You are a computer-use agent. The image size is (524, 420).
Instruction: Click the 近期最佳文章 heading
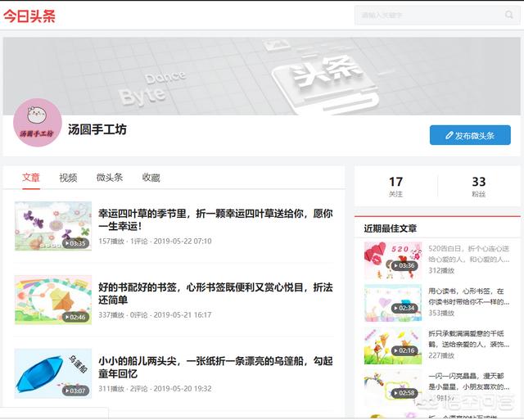point(391,228)
